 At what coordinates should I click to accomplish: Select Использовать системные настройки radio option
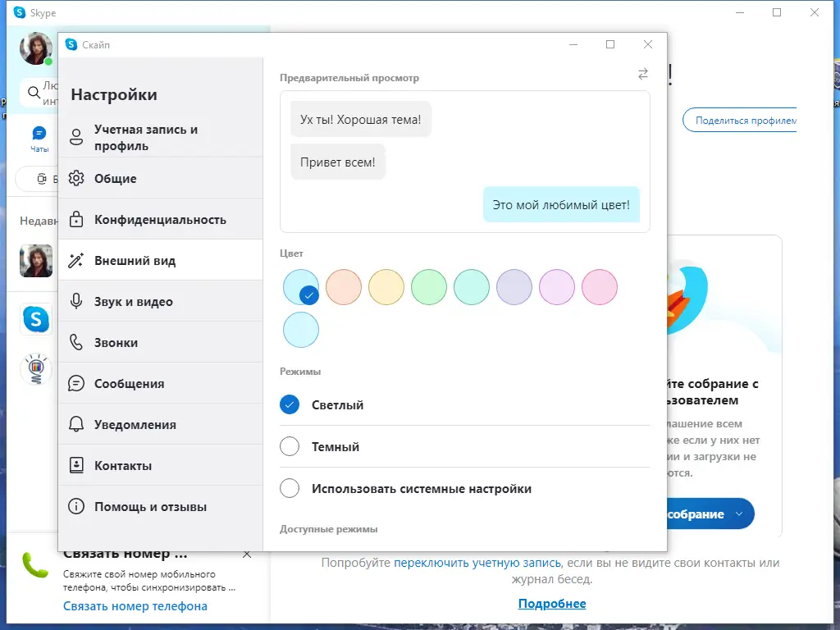(x=290, y=488)
